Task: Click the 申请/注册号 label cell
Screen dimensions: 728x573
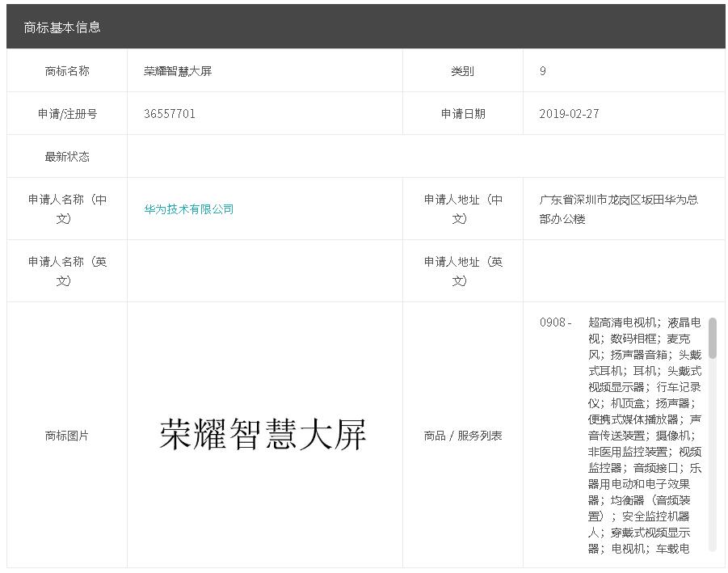Action: click(67, 114)
